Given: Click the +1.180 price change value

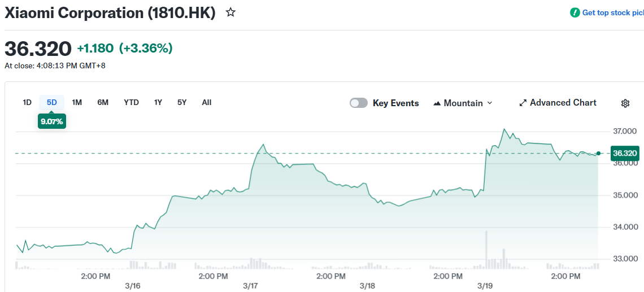Looking at the screenshot, I should tap(95, 49).
